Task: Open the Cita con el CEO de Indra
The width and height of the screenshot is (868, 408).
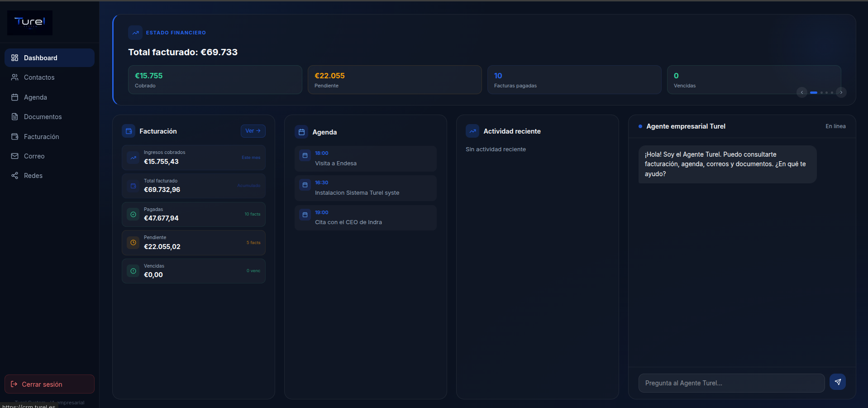Action: (366, 218)
